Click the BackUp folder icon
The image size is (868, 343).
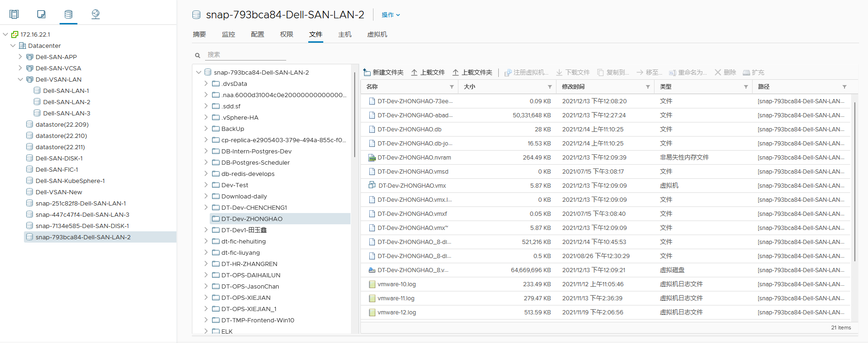(216, 129)
